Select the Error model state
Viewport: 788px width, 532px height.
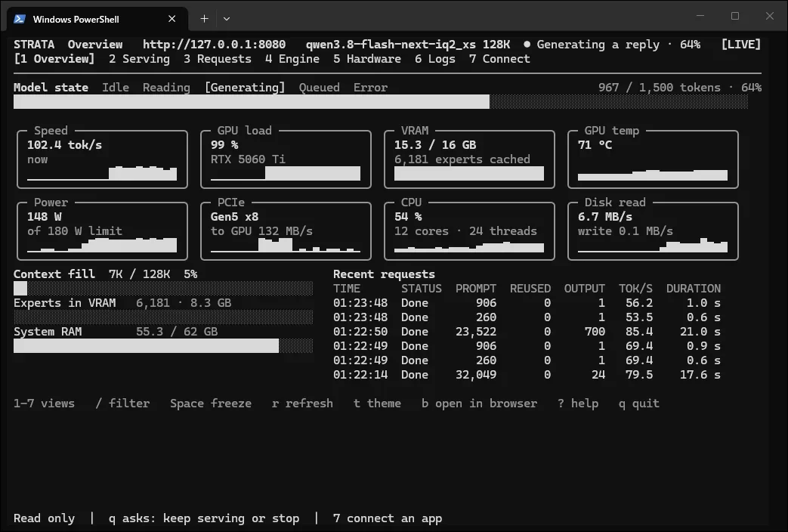[370, 88]
